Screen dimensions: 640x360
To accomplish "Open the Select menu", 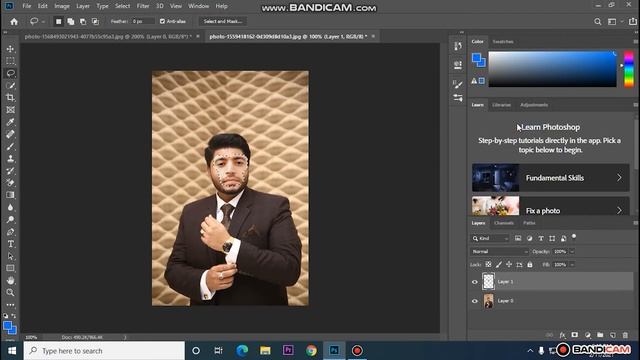I will coord(122,6).
